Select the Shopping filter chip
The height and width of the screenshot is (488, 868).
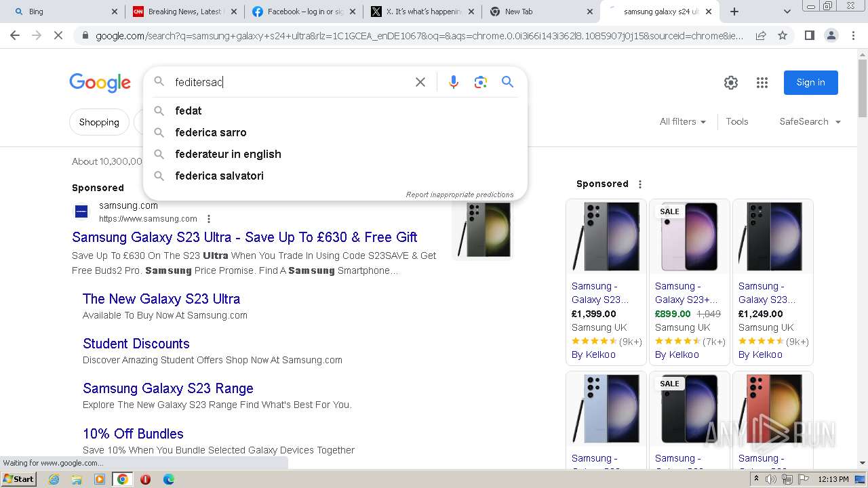99,122
